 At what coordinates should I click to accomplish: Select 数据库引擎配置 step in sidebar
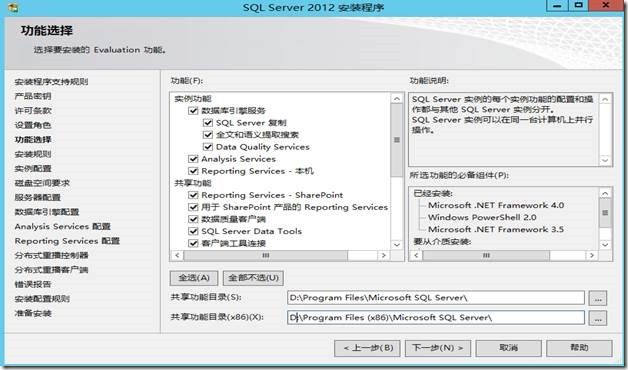click(x=47, y=212)
